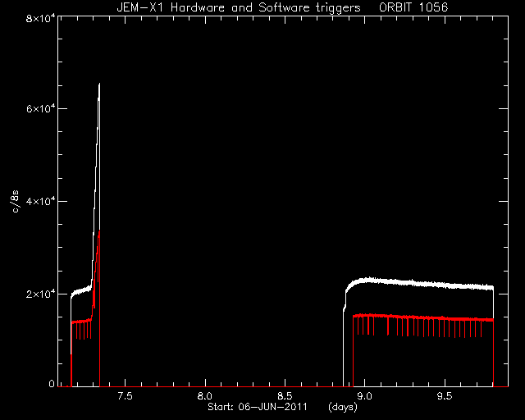Click the peak of the white spike curve

(99, 84)
